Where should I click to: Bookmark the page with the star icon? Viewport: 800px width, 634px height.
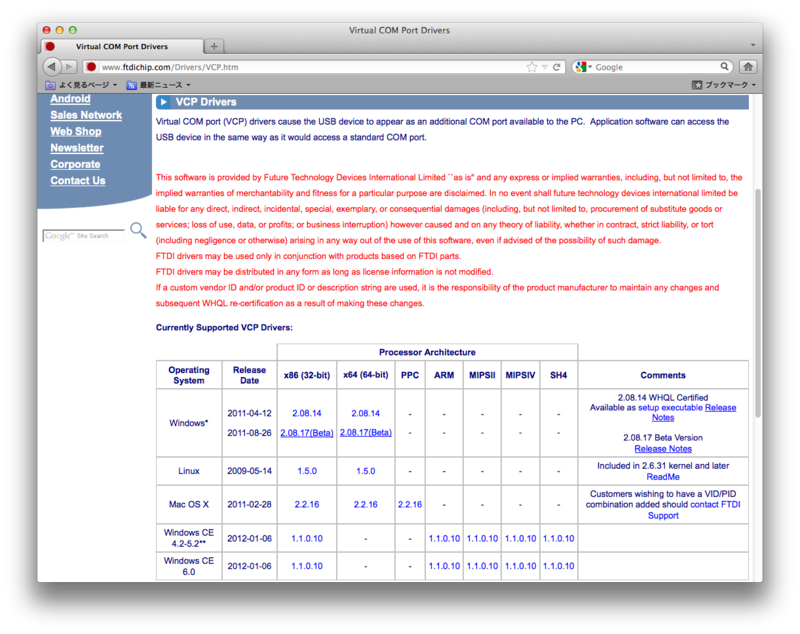click(532, 67)
